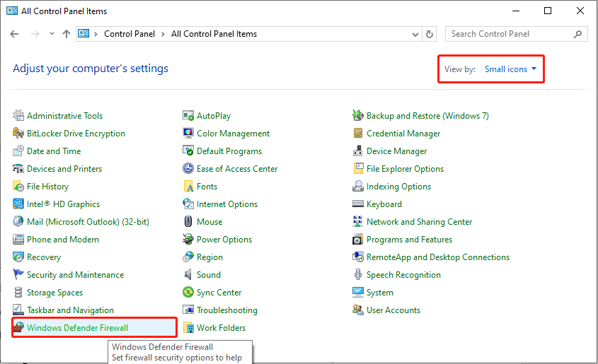Click the Intel HD Graphics icon
598x364 pixels.
pos(18,204)
